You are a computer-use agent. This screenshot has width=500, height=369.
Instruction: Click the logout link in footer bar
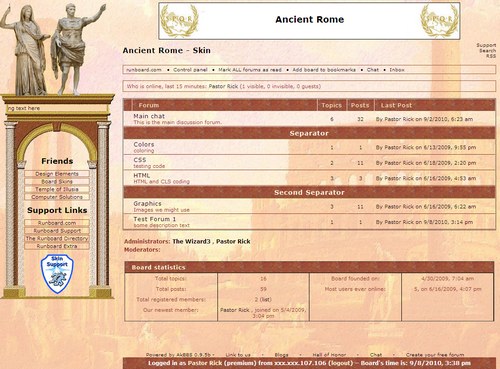tap(341, 363)
